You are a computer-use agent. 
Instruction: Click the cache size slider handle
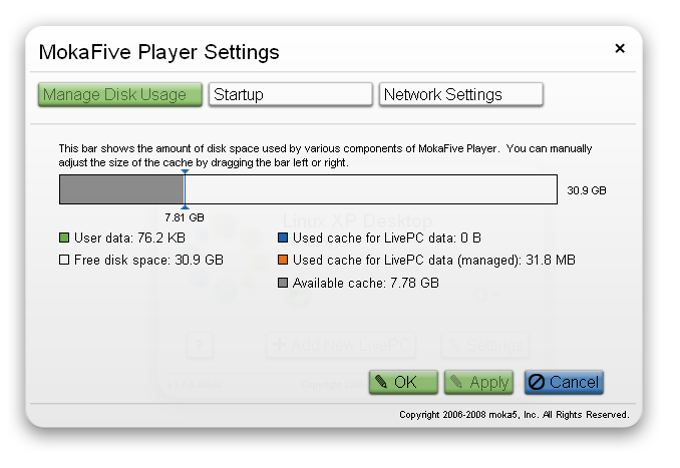(185, 190)
